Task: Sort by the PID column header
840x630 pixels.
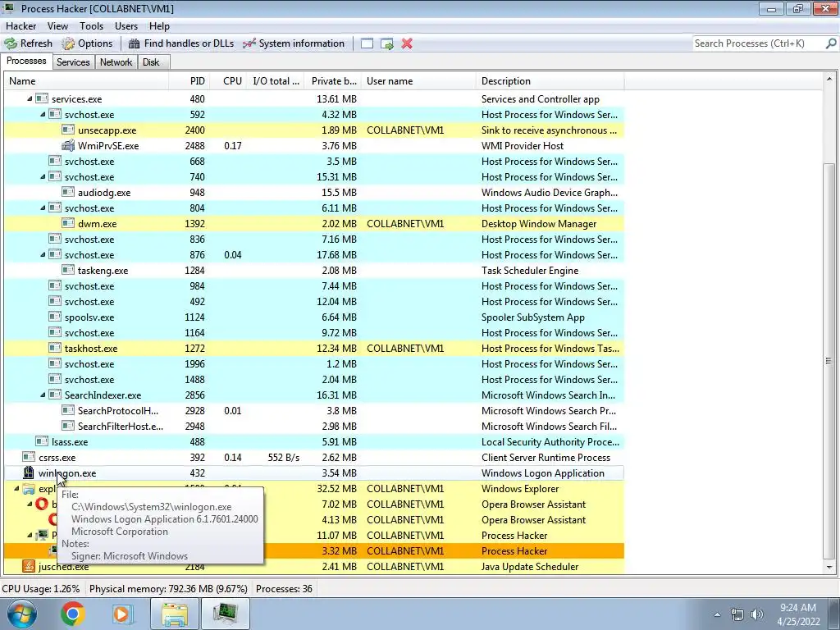Action: click(x=189, y=81)
